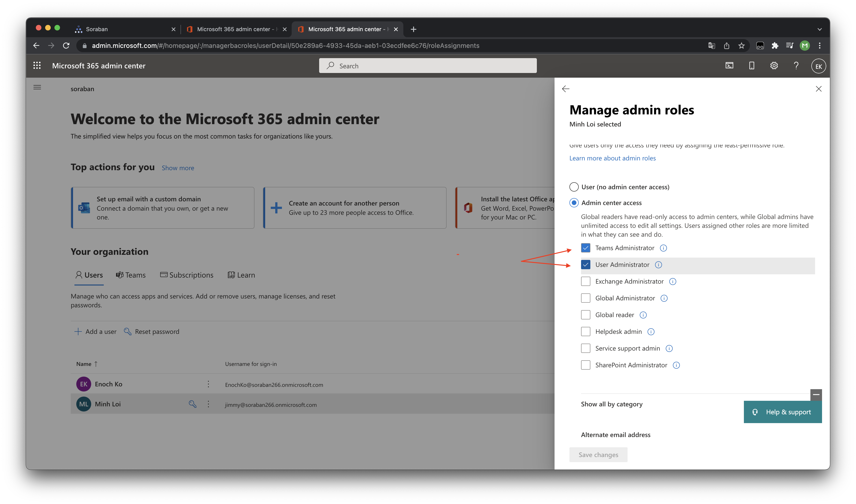Click the translate page icon
The image size is (856, 504).
pos(712,46)
